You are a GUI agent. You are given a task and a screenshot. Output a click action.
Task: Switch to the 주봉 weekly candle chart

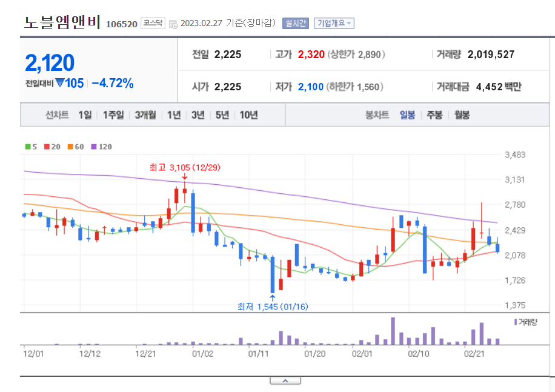tap(434, 115)
